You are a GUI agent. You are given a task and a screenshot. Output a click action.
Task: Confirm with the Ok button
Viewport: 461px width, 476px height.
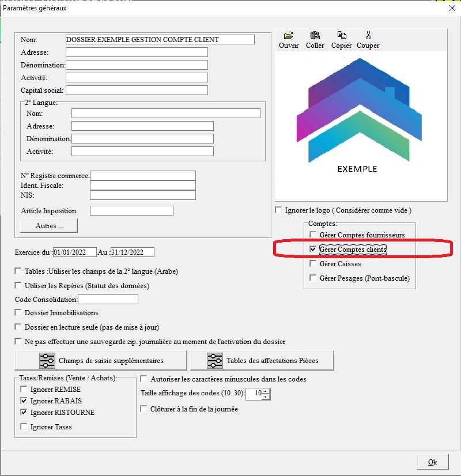coord(432,462)
